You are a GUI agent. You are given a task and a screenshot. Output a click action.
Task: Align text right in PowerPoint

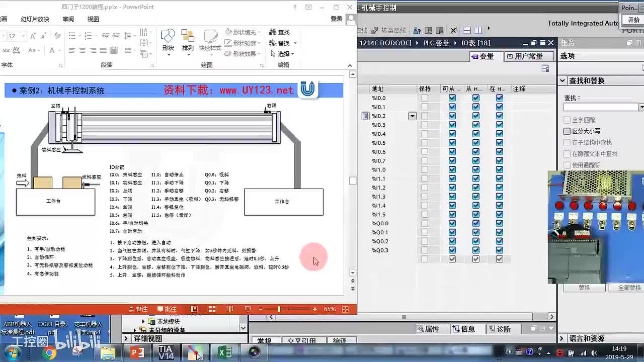pos(93,51)
